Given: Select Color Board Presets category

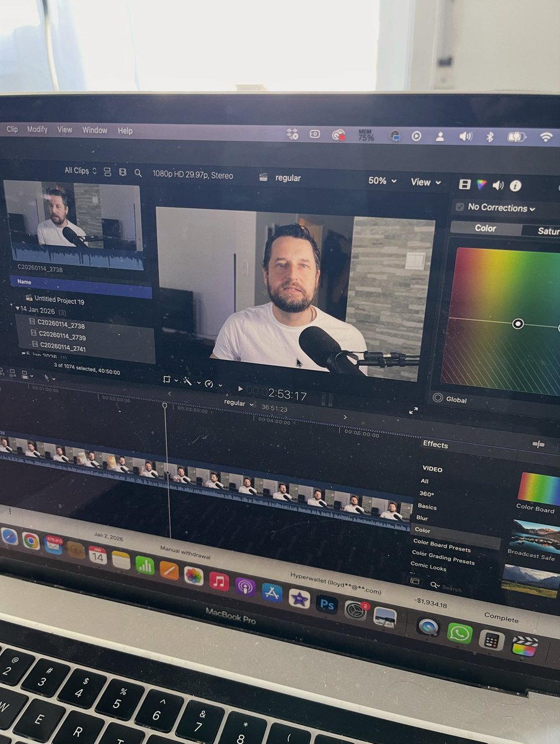Looking at the screenshot, I should pyautogui.click(x=442, y=546).
